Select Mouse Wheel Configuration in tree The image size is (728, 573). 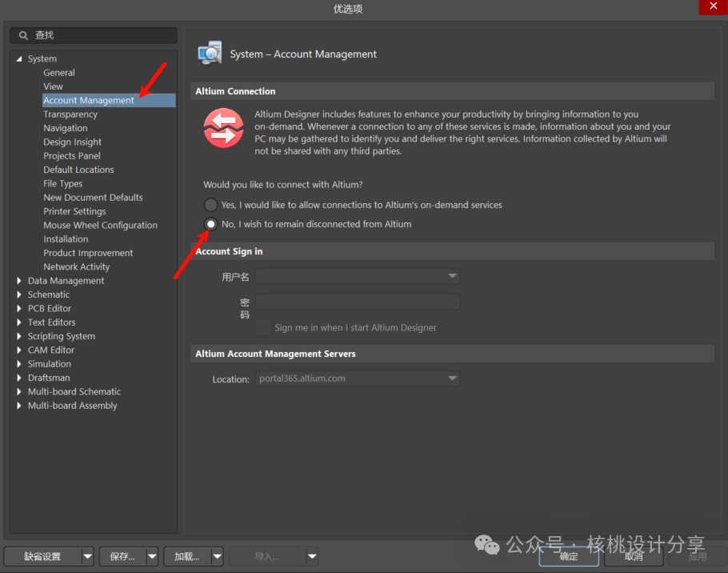tap(100, 225)
